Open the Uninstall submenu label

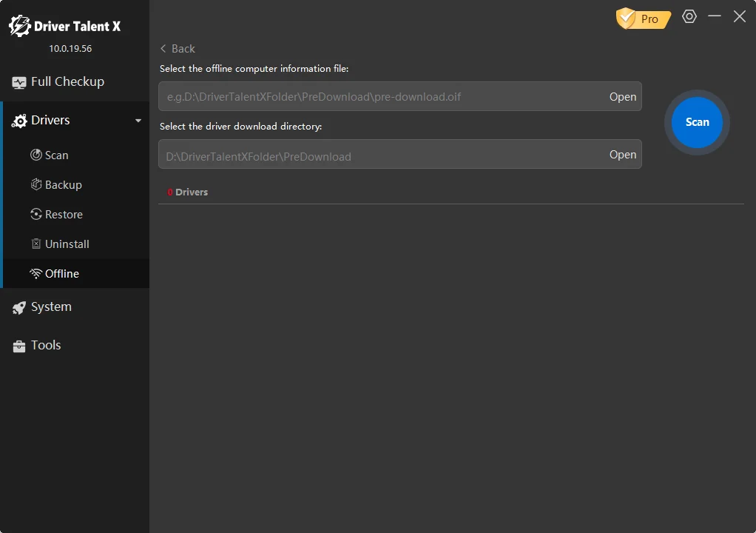(x=67, y=244)
